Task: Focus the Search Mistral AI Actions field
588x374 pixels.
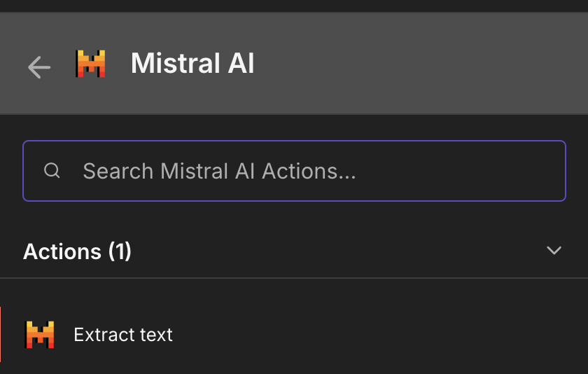Action: (x=294, y=171)
